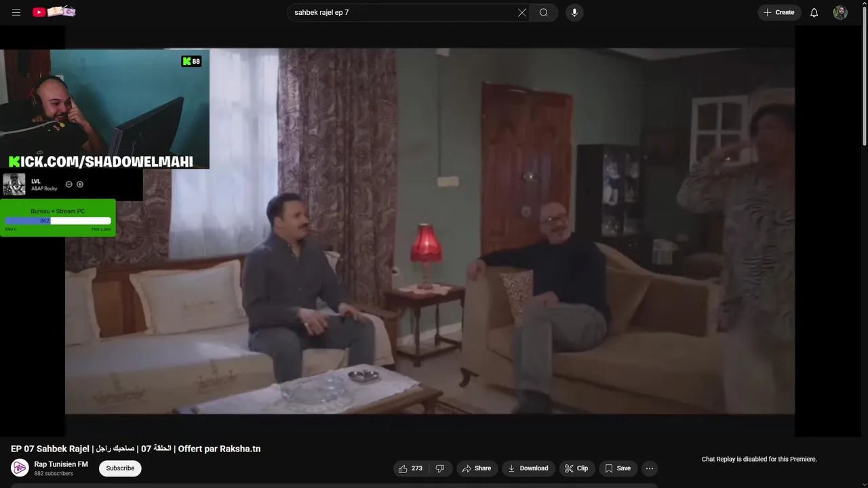Viewport: 868px width, 488px height.
Task: Click KICK.COM/SHADOWELMAHI banner text
Action: coord(101,161)
